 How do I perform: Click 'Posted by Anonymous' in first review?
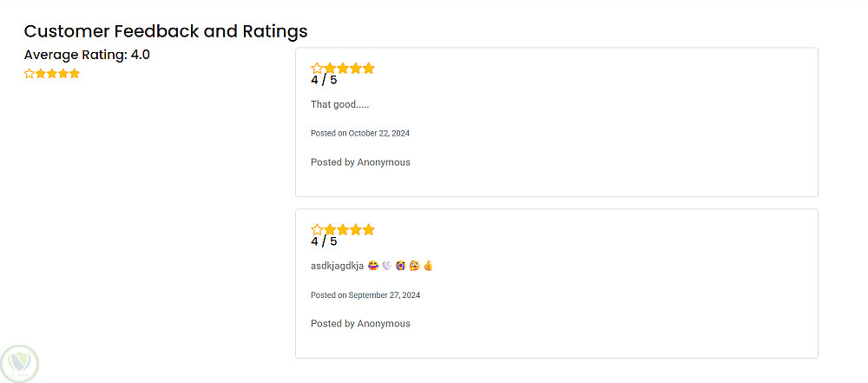(360, 162)
